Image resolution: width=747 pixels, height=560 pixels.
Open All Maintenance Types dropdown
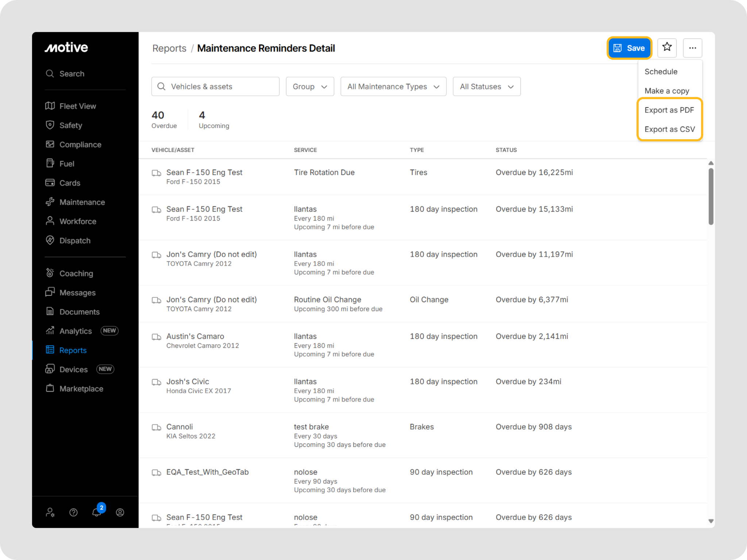393,87
